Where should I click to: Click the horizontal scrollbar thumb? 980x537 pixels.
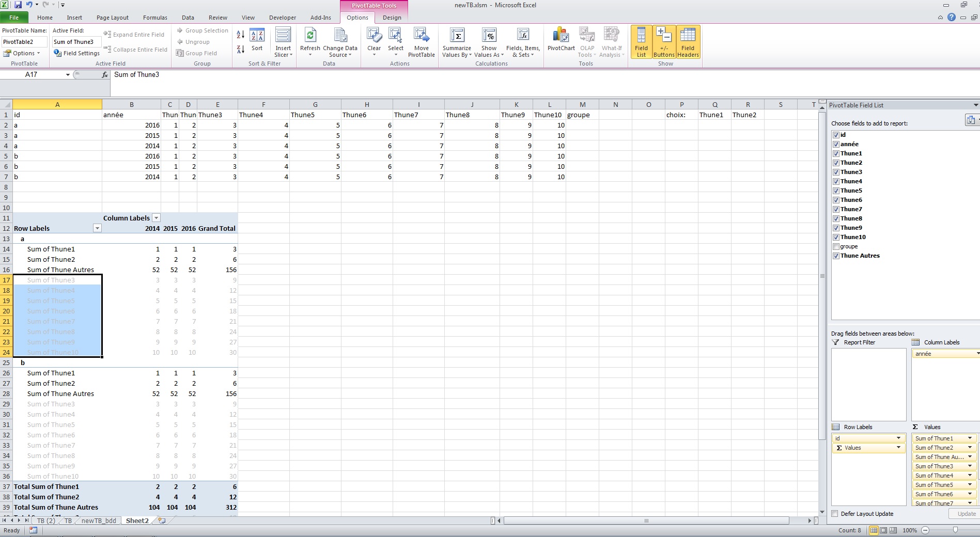pyautogui.click(x=646, y=520)
